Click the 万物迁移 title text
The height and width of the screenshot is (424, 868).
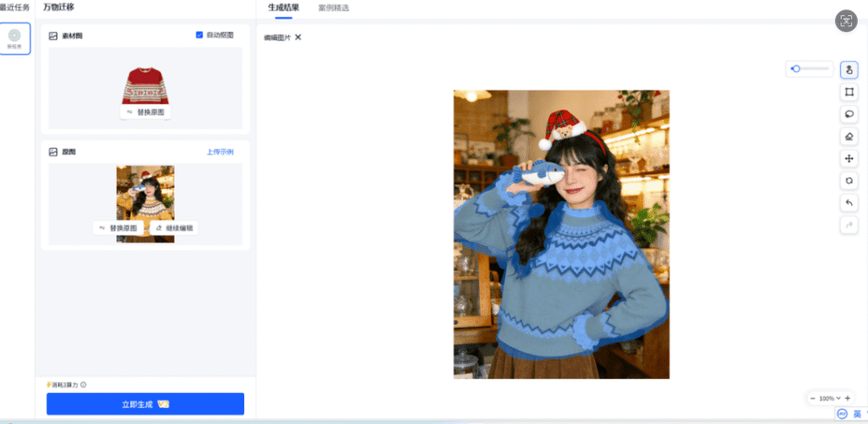click(58, 7)
